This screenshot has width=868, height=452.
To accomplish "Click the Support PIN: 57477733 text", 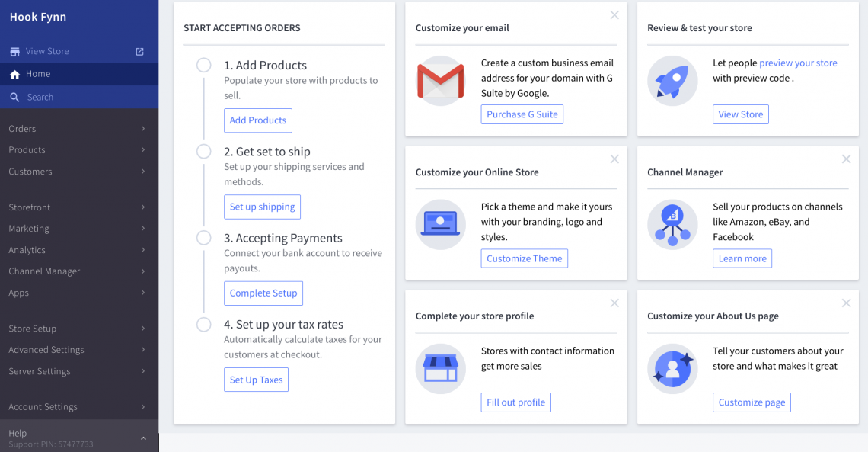I will pyautogui.click(x=51, y=444).
